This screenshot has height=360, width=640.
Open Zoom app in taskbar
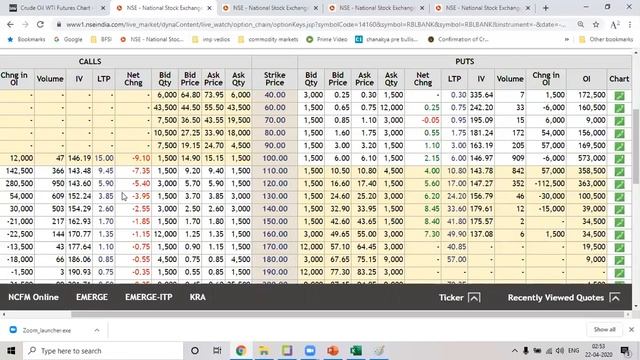(310, 351)
